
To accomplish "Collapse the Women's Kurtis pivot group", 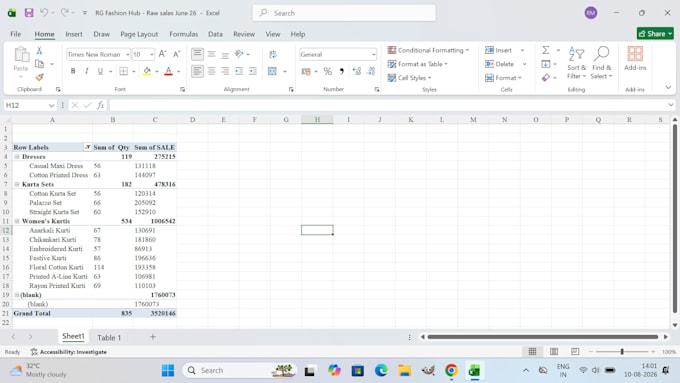I will [17, 221].
